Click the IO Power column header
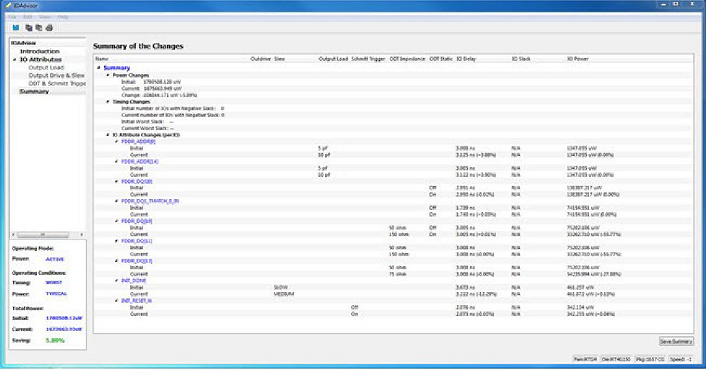This screenshot has height=370, width=706. tap(578, 59)
